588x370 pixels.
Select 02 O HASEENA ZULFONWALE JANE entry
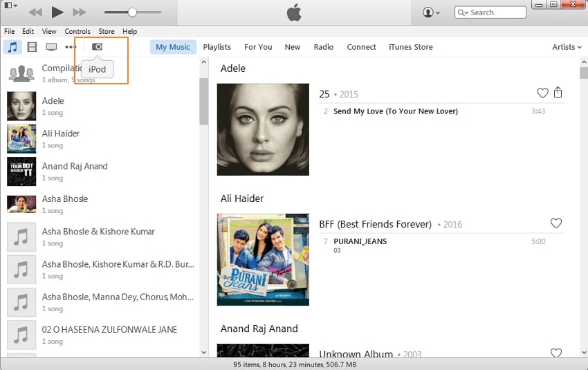point(100,335)
